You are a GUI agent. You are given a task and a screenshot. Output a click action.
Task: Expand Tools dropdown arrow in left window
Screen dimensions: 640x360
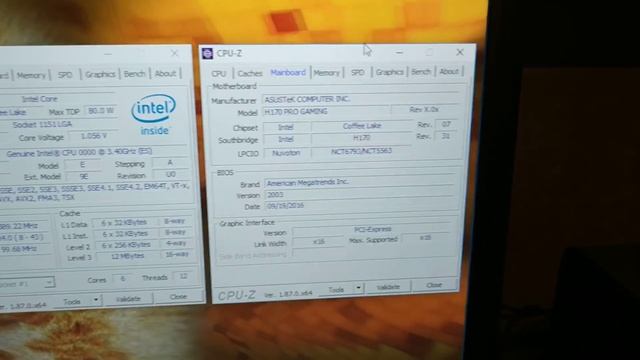tap(96, 300)
